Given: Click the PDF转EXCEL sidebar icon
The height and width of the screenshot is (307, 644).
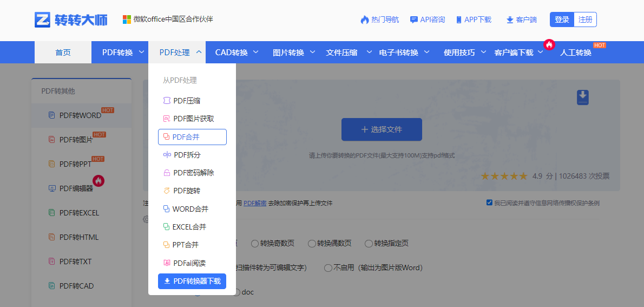Looking at the screenshot, I should pos(52,213).
